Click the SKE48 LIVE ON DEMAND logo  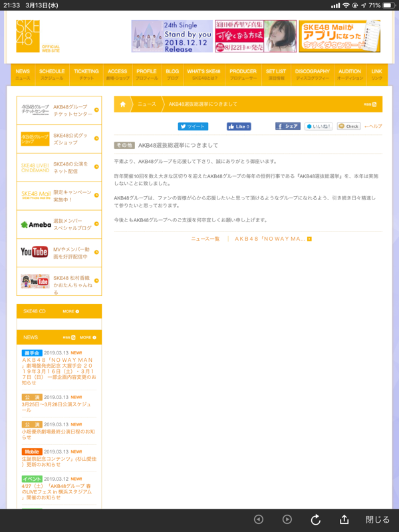pos(35,168)
